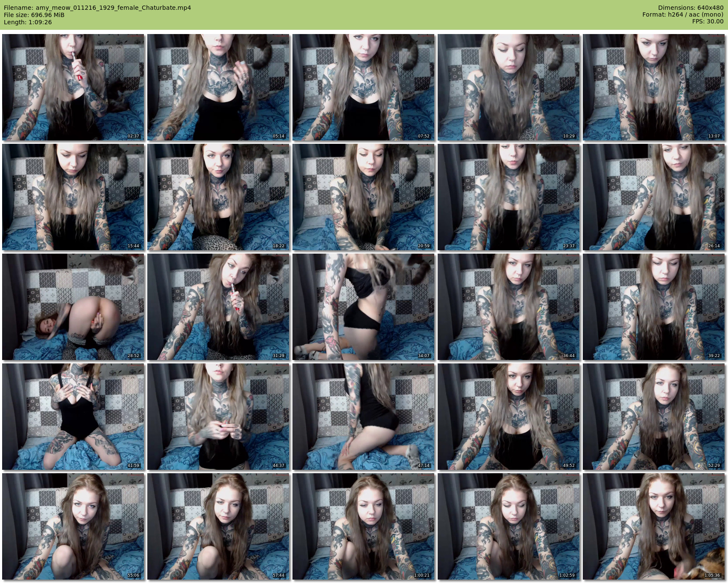Click the Filename line in the header
Screen dimensions: 728x583
(x=97, y=8)
